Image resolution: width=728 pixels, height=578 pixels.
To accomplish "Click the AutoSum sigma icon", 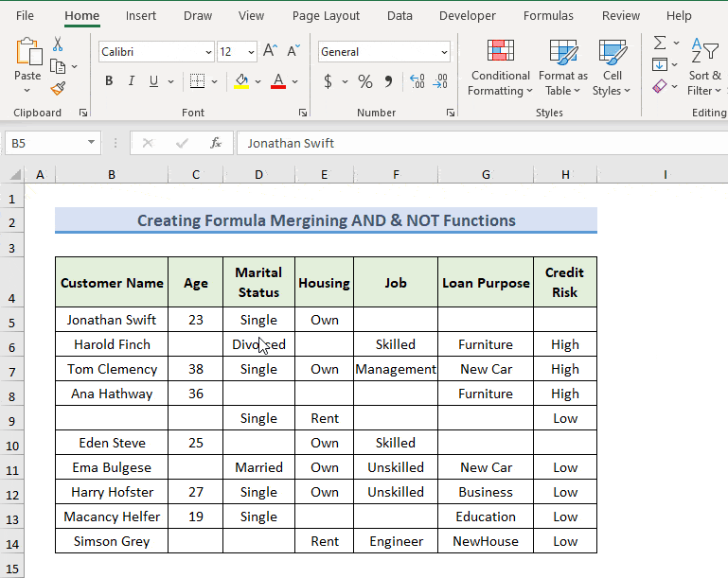I will pos(660,43).
